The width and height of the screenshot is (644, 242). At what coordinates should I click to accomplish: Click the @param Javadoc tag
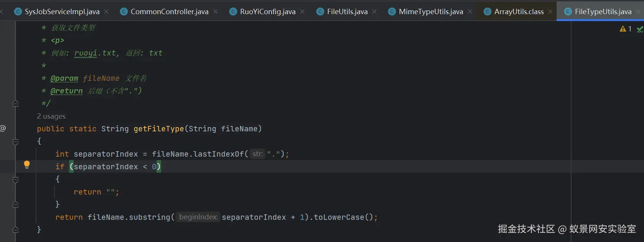pyautogui.click(x=64, y=78)
